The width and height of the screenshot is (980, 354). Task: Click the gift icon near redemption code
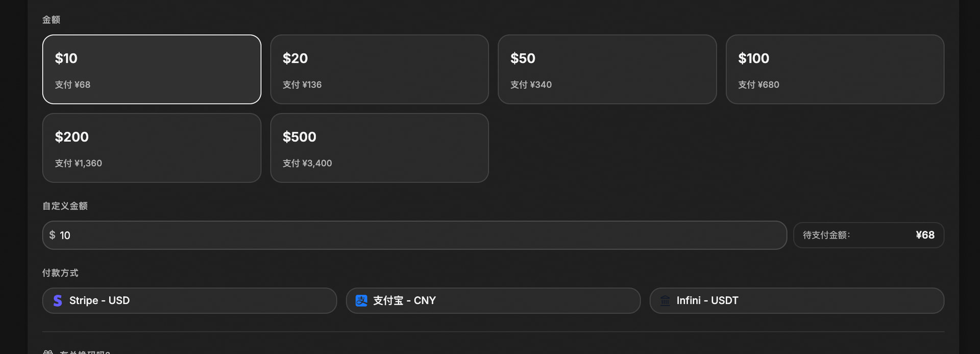tap(48, 352)
